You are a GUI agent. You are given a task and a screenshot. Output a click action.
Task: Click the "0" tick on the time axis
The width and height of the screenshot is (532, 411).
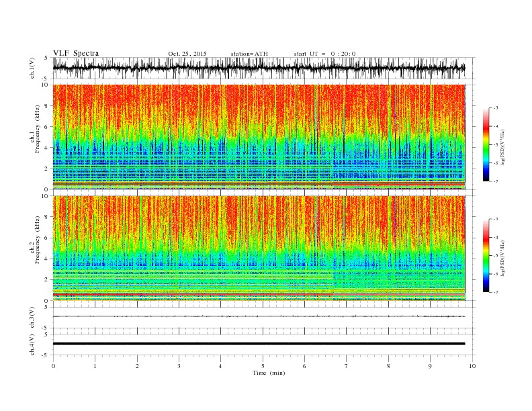[x=53, y=366]
